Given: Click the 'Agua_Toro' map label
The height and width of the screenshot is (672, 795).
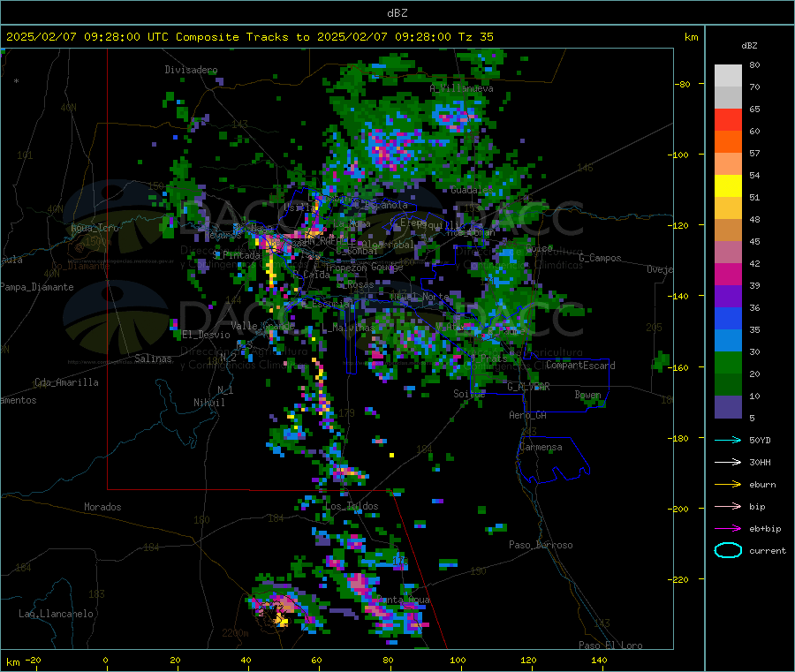Looking at the screenshot, I should pyautogui.click(x=95, y=228).
